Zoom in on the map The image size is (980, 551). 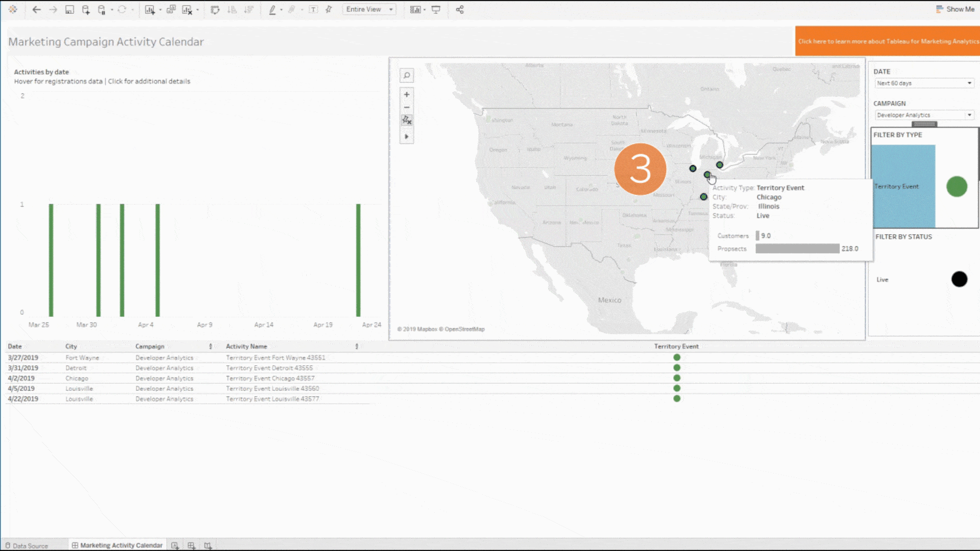[407, 94]
